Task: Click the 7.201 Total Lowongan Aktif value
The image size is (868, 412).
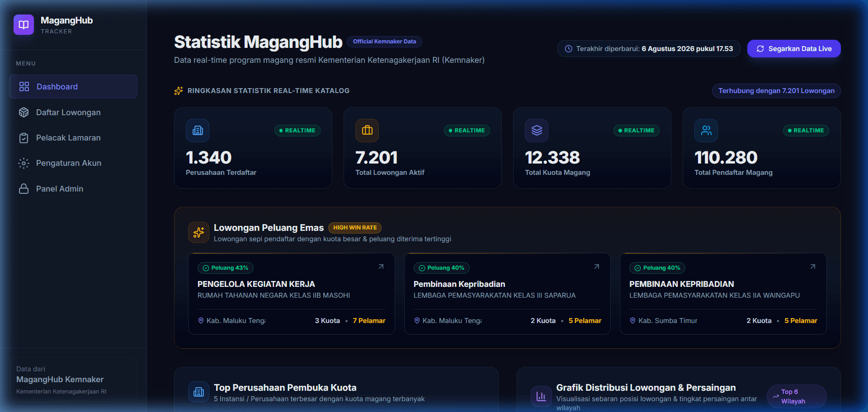Action: (x=377, y=158)
